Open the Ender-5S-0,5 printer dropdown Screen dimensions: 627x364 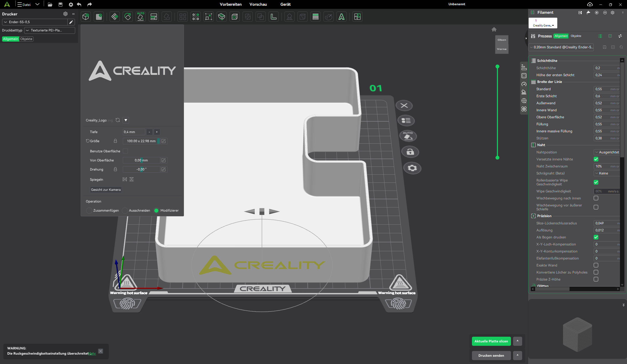35,22
